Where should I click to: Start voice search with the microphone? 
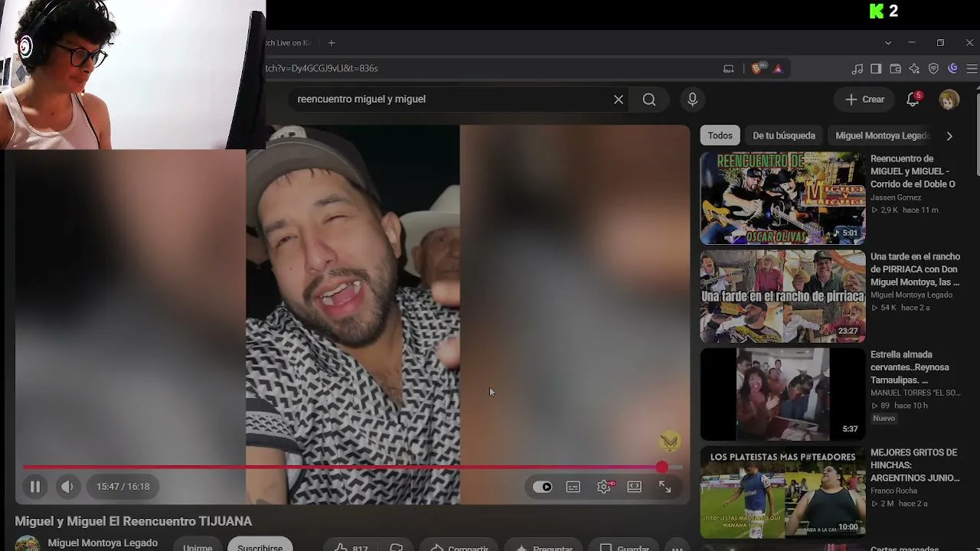(693, 99)
